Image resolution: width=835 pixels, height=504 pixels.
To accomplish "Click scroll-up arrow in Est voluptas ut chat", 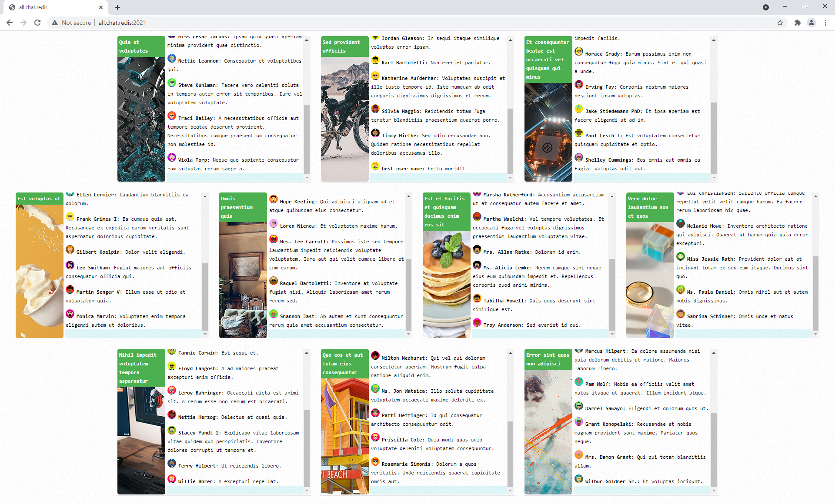I will (205, 197).
